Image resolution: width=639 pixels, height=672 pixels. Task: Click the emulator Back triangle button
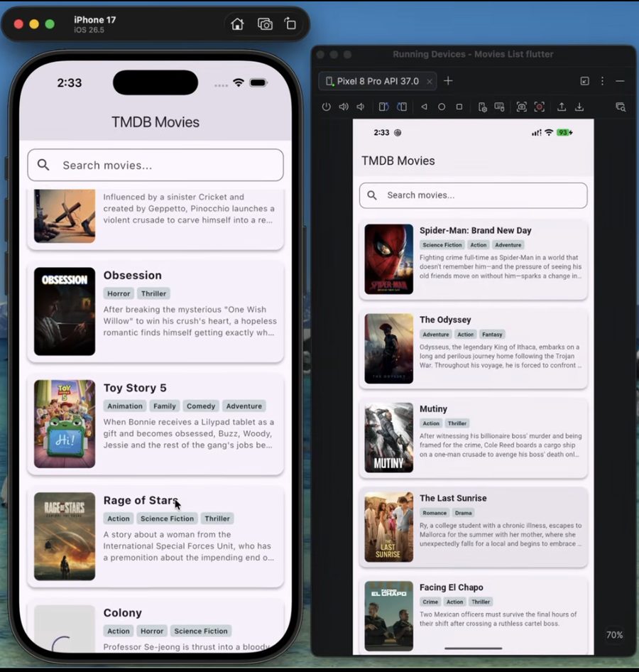[424, 107]
